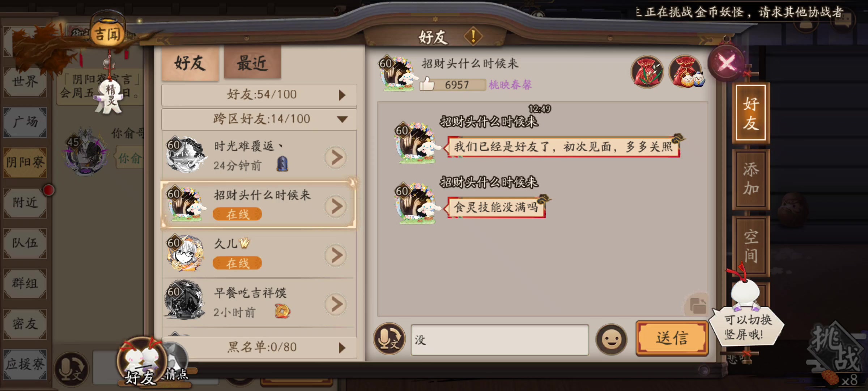Click the 送信 send button
868x391 pixels.
coord(672,338)
